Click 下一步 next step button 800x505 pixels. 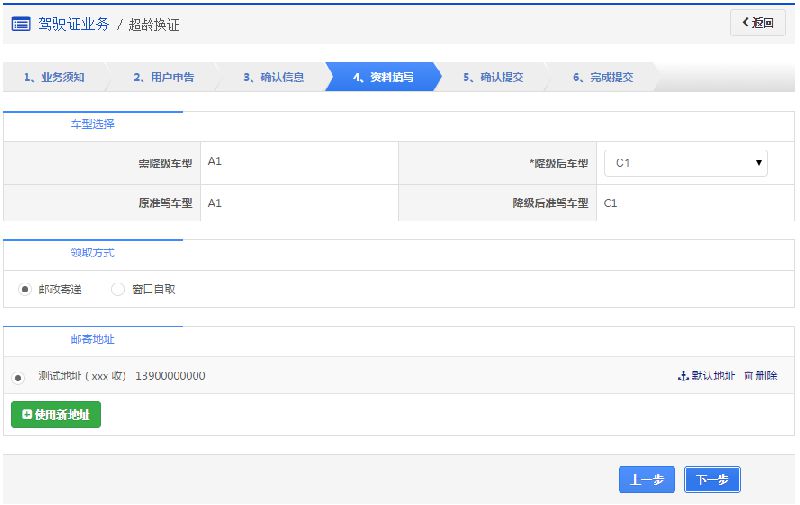pos(712,480)
